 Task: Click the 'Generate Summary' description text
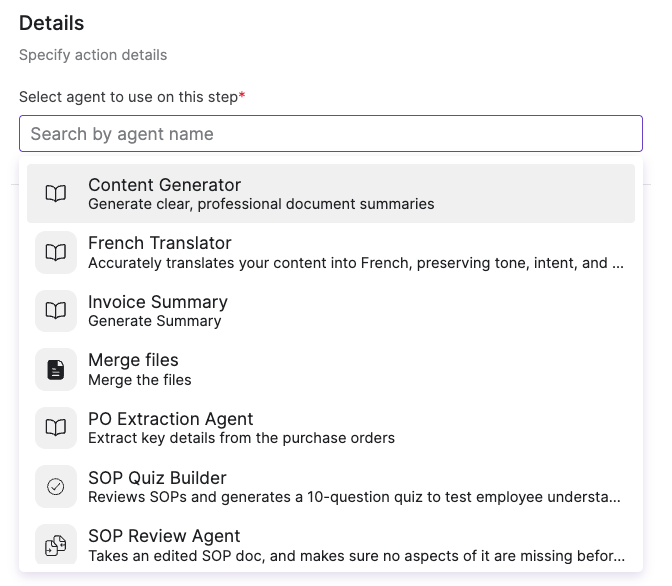click(x=155, y=321)
